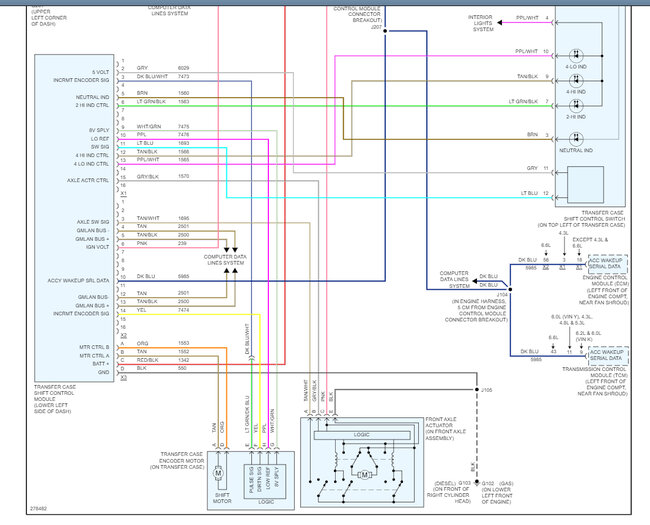Select the 4 LO IND CTRL pin label
The image size is (650, 525).
click(x=92, y=164)
